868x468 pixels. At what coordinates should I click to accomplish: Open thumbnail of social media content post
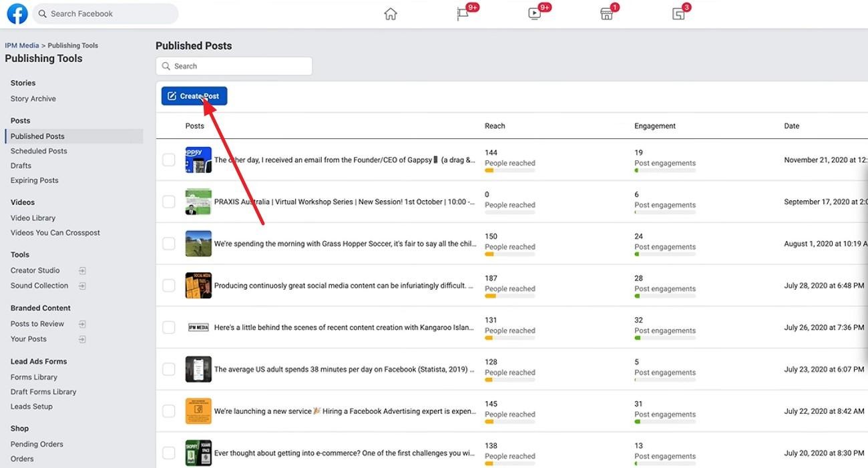(198, 286)
